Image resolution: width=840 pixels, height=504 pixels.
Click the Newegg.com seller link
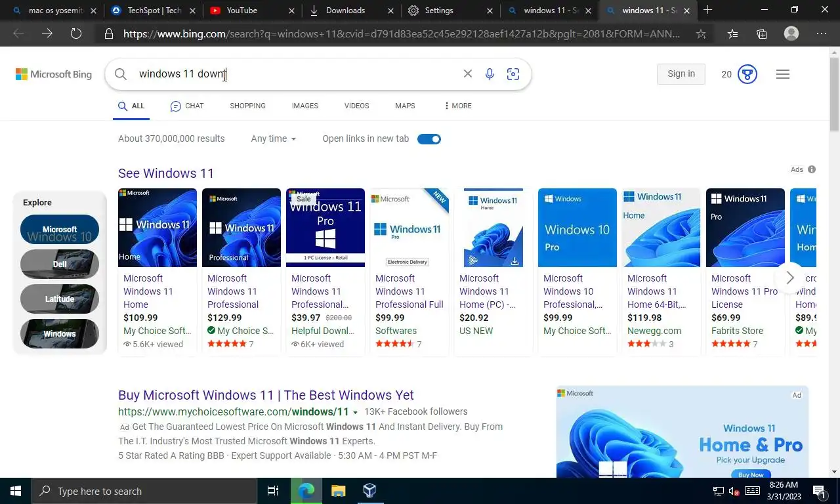654,331
